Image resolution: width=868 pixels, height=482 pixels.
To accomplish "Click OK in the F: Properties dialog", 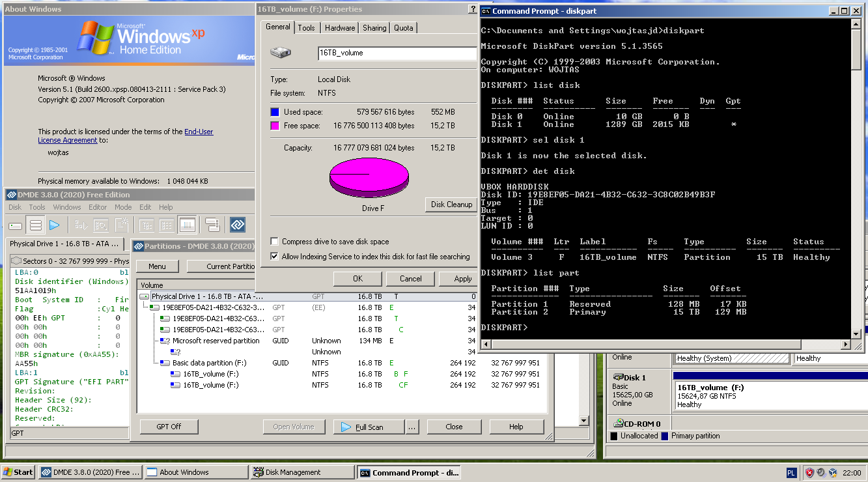I will (x=357, y=279).
